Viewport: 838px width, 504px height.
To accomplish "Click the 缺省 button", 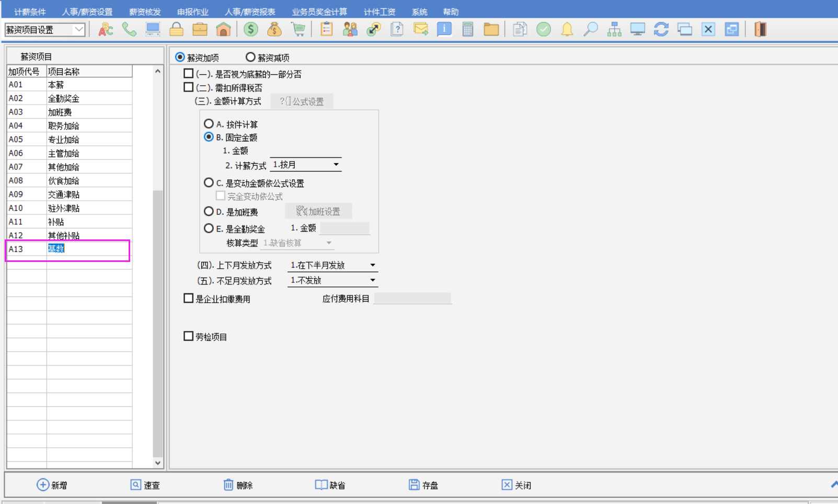I will [x=330, y=485].
